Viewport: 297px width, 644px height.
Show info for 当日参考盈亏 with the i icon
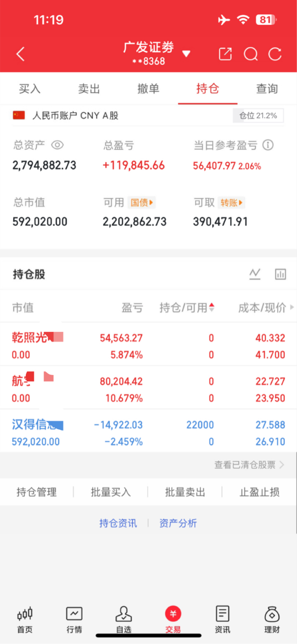268,145
